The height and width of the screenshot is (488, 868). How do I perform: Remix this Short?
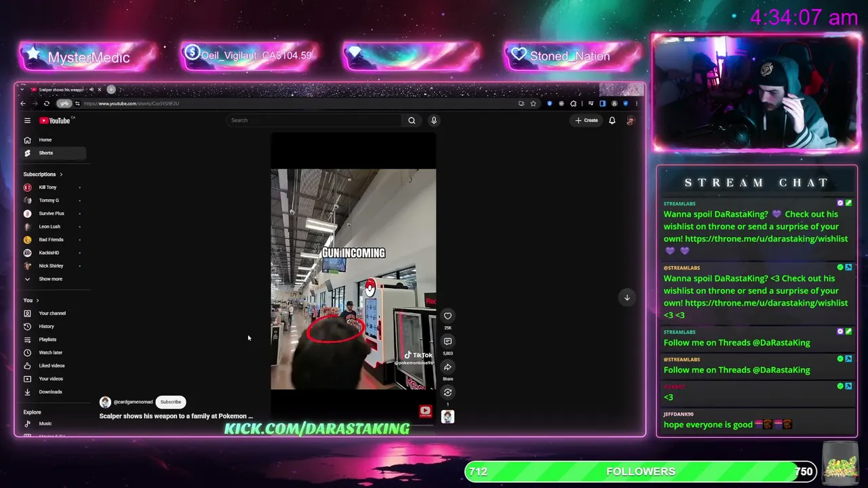pyautogui.click(x=448, y=392)
